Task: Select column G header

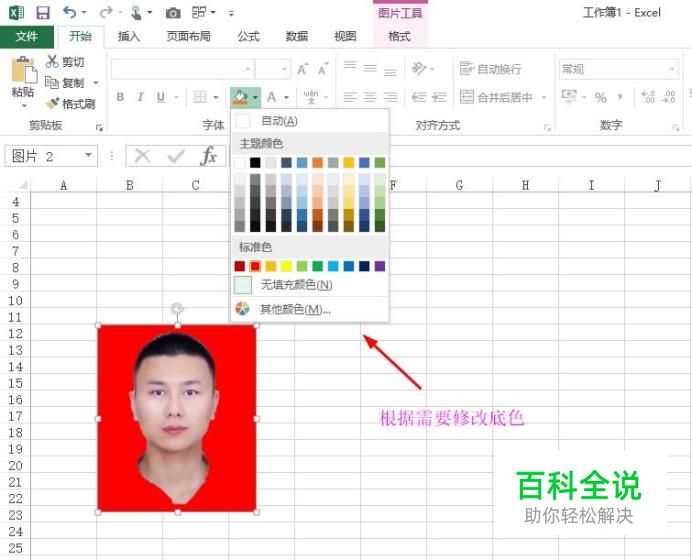Action: [x=459, y=185]
